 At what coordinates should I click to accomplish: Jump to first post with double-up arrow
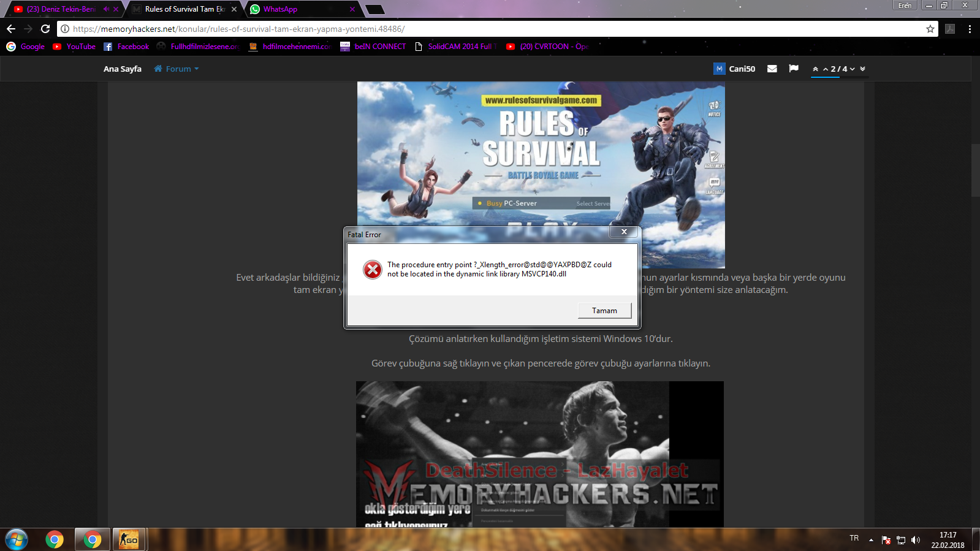pyautogui.click(x=815, y=69)
